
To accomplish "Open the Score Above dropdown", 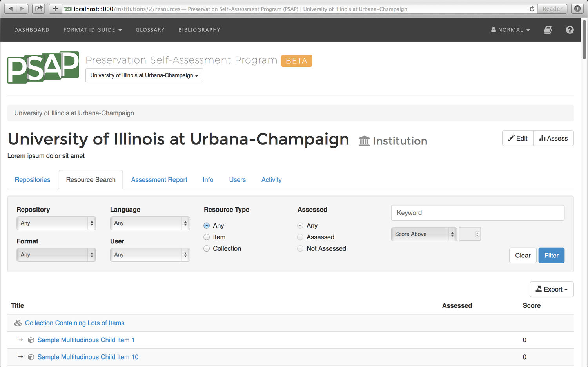I will click(x=423, y=234).
